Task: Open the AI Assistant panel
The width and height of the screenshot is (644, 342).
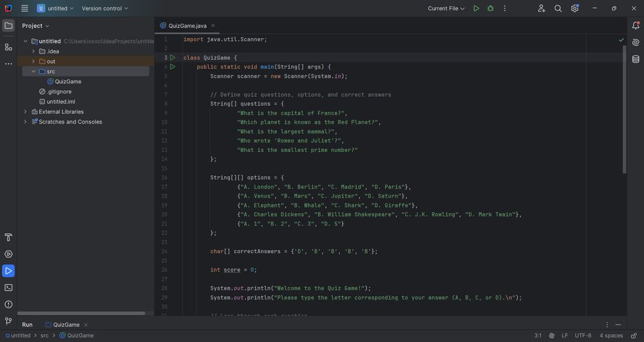Action: 636,43
